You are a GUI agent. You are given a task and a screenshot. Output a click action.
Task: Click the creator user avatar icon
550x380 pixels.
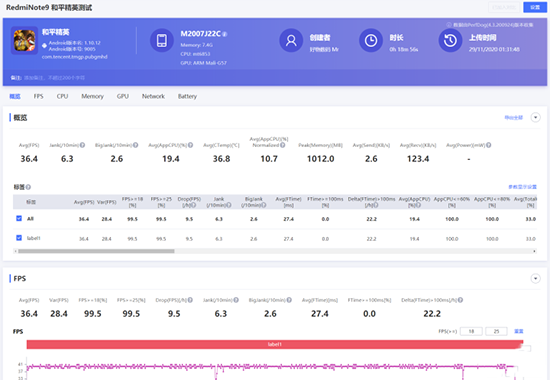[291, 40]
